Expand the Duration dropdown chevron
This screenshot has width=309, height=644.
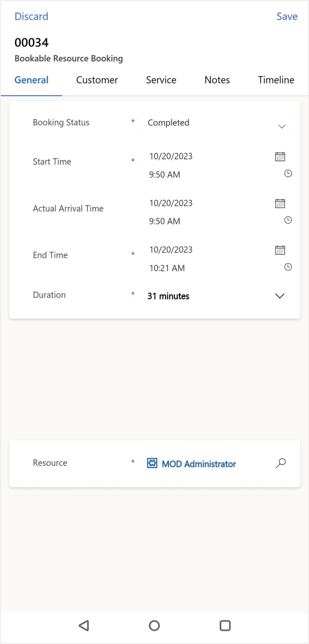click(280, 296)
